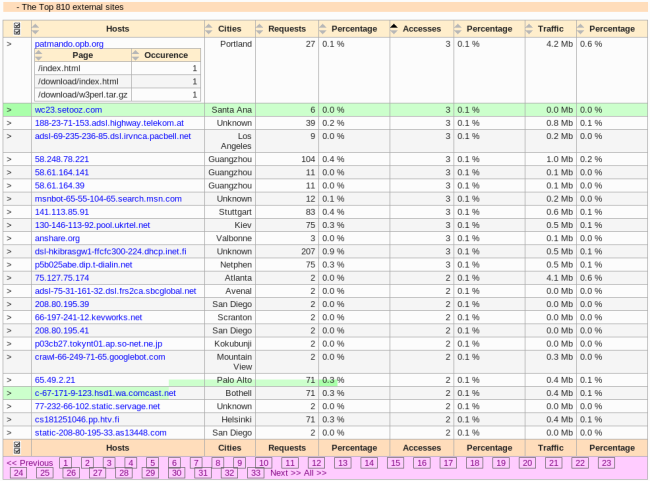650x481 pixels.
Task: Click the '4.2 Mb' traffic value
Action: [560, 44]
